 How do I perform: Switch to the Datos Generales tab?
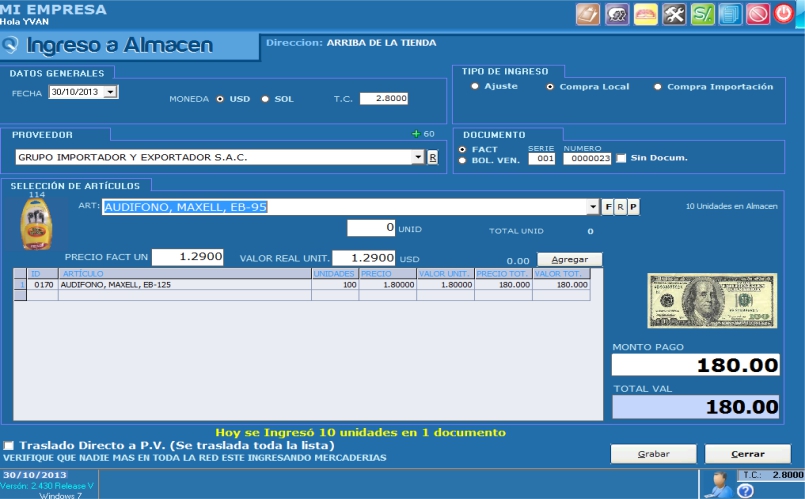pyautogui.click(x=58, y=73)
